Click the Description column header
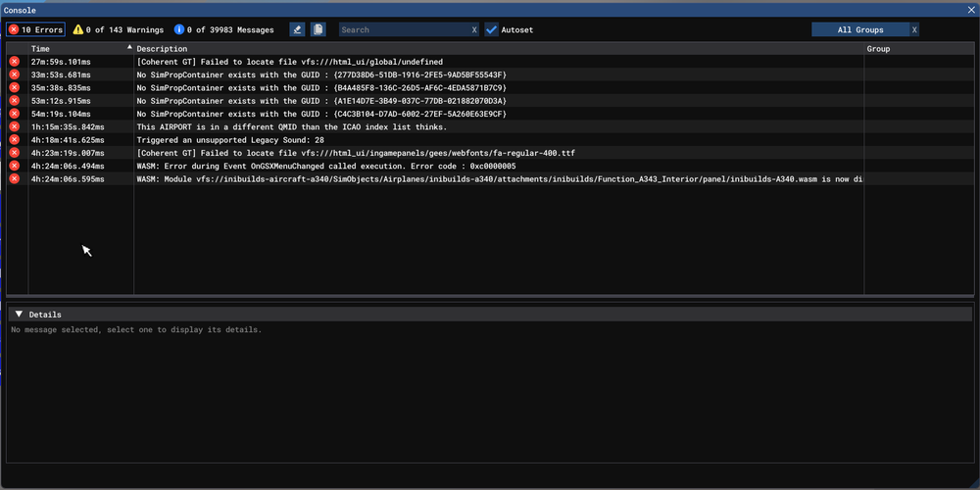980x490 pixels. point(162,48)
